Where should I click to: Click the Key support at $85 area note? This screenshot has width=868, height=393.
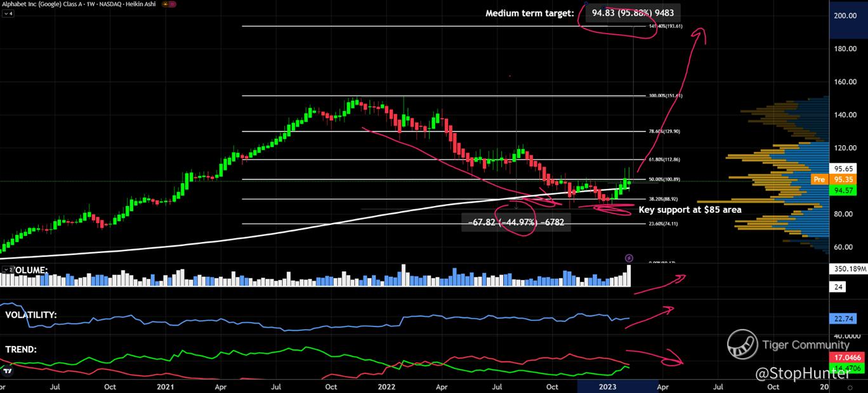690,209
